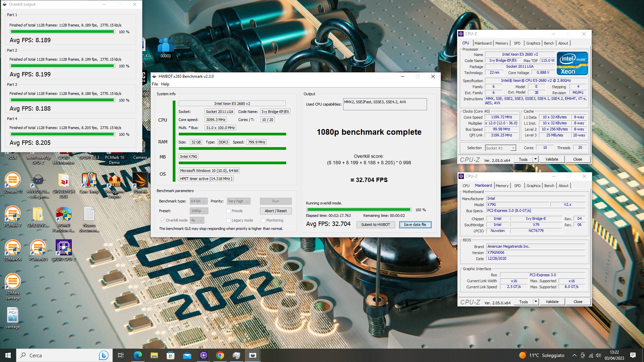Toggle the Overkill mode checkbox
The image size is (644, 362).
pyautogui.click(x=163, y=220)
